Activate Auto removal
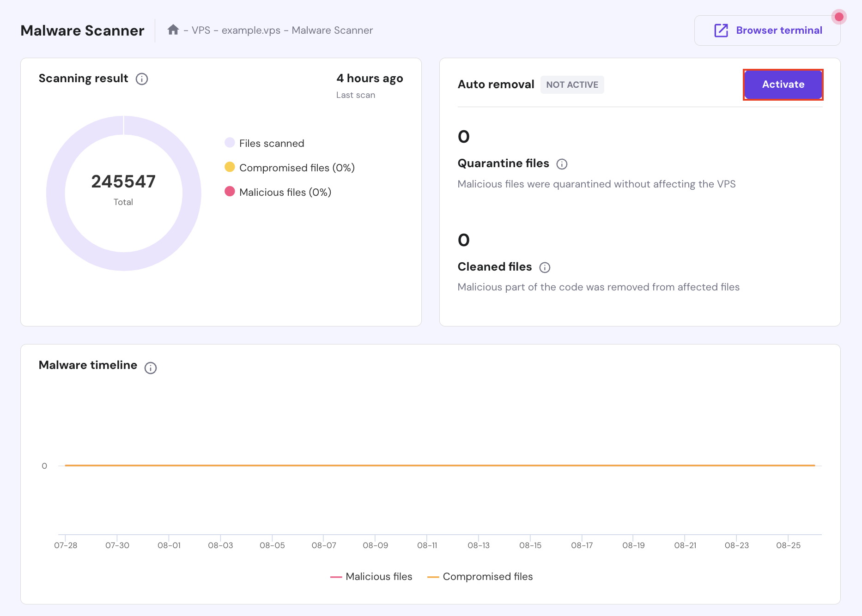The image size is (862, 616). [783, 85]
